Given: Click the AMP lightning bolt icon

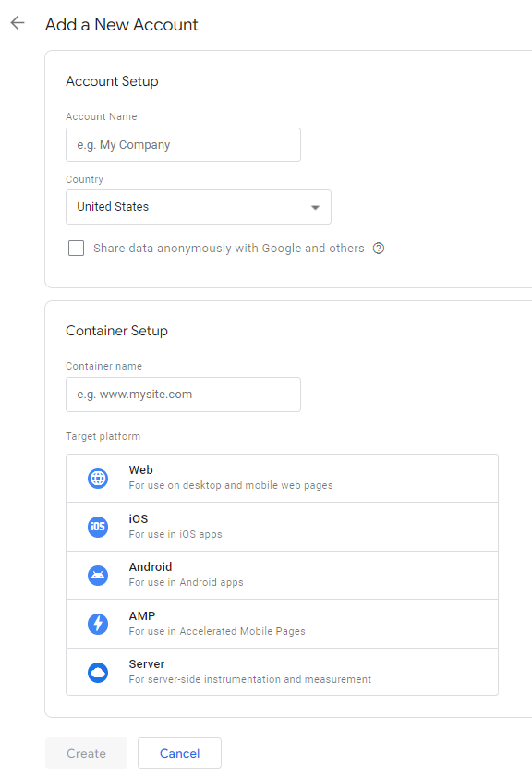Looking at the screenshot, I should click(98, 624).
